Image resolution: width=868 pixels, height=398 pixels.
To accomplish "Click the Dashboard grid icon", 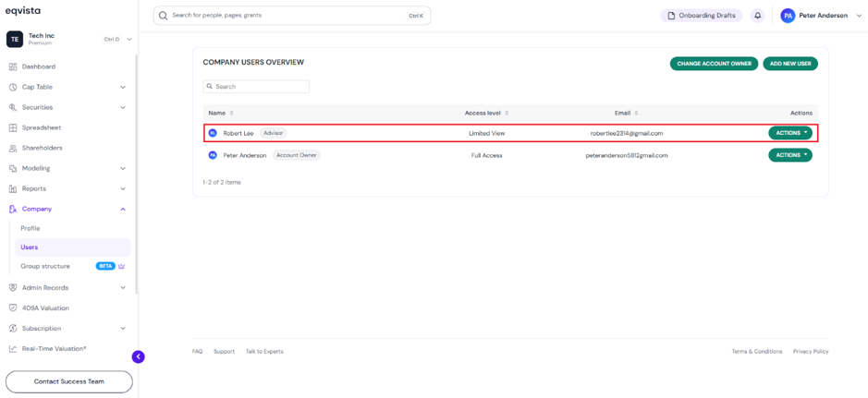I will [x=13, y=66].
